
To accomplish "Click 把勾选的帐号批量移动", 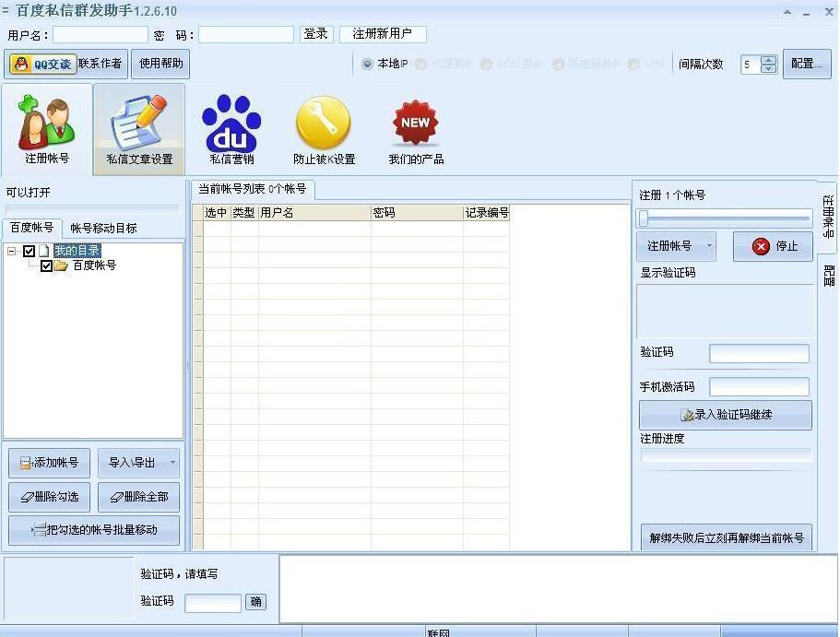I will 94,530.
